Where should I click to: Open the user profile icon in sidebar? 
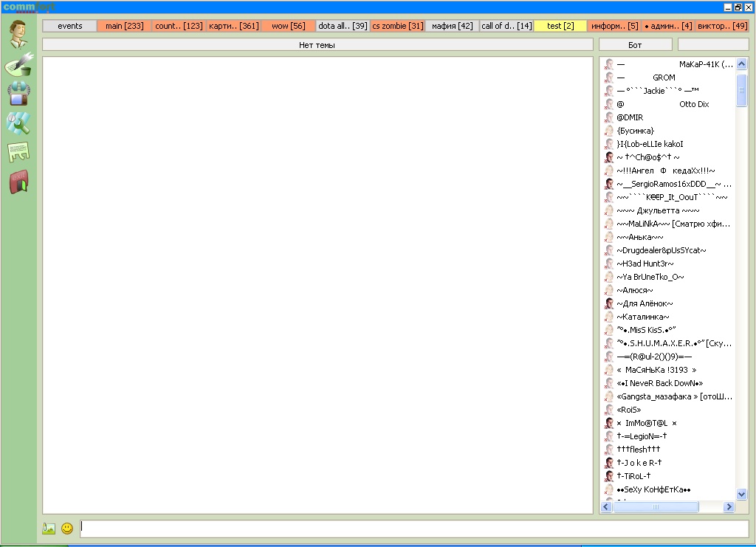18,34
